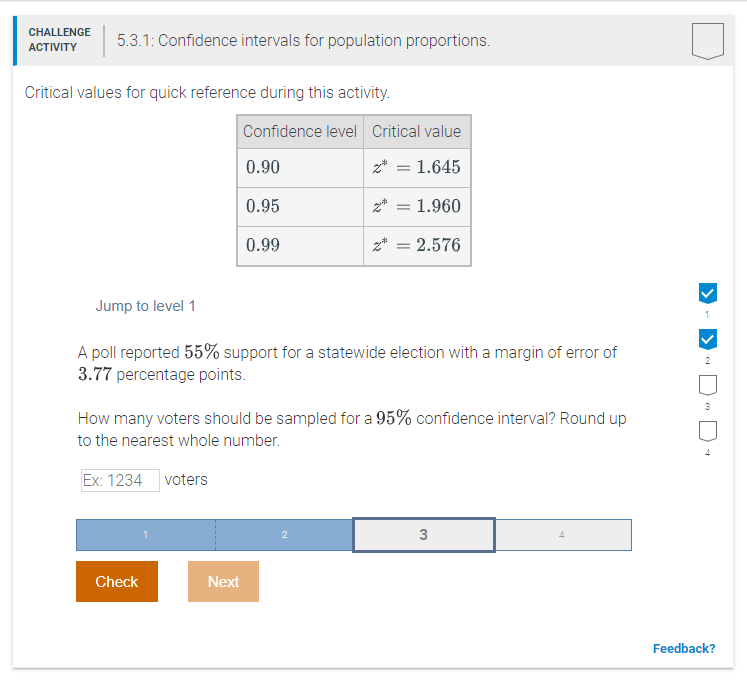
Task: Click the activity completion badge in header
Action: click(707, 41)
